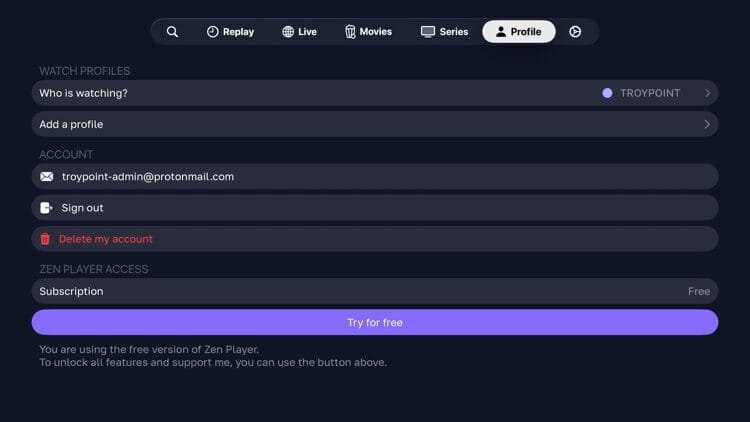Expand chevron on Add a profile row
The height and width of the screenshot is (422, 750).
[707, 124]
